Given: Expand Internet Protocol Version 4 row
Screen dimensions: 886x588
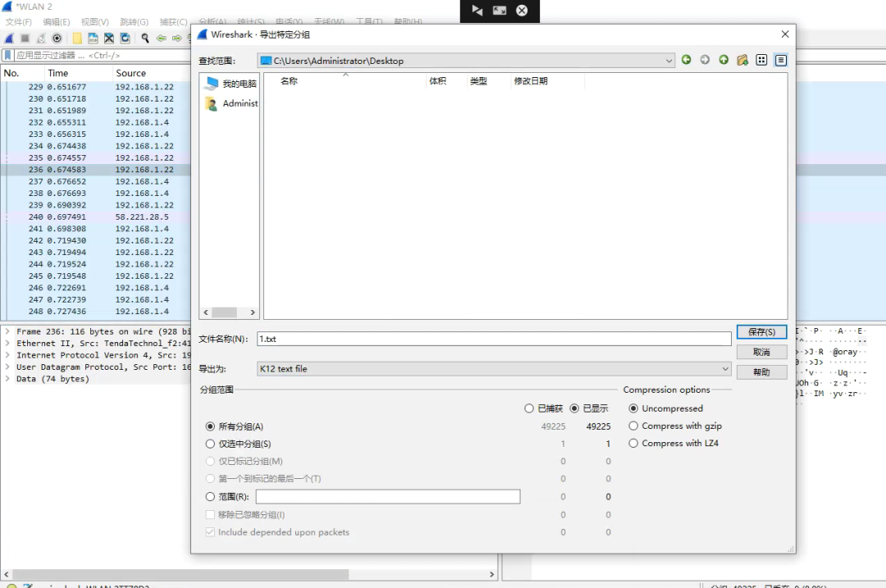Looking at the screenshot, I should tap(7, 355).
